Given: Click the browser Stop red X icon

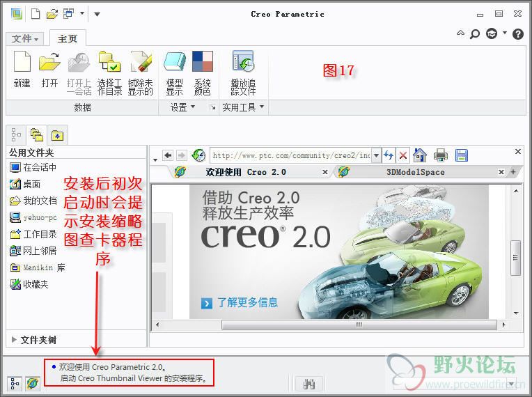Looking at the screenshot, I should 403,156.
